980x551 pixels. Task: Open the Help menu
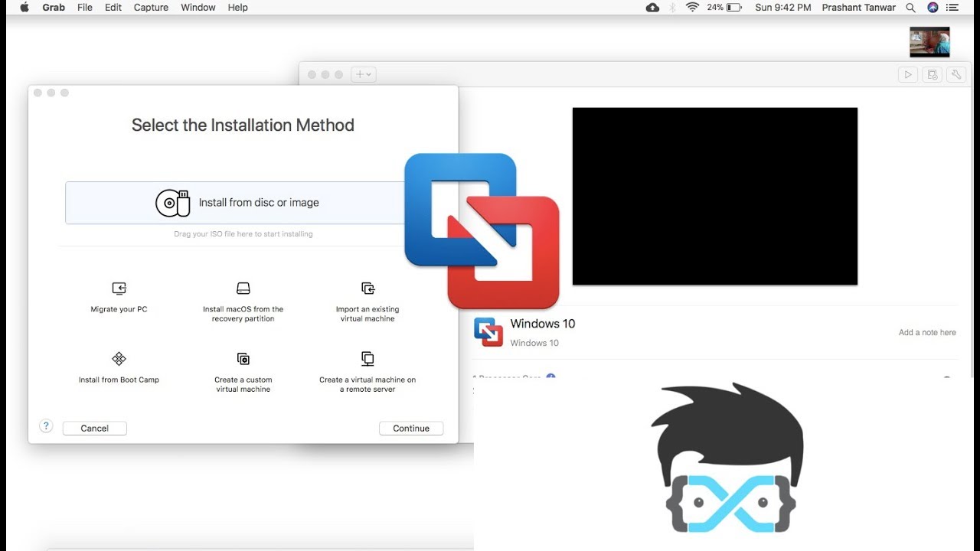pyautogui.click(x=238, y=7)
